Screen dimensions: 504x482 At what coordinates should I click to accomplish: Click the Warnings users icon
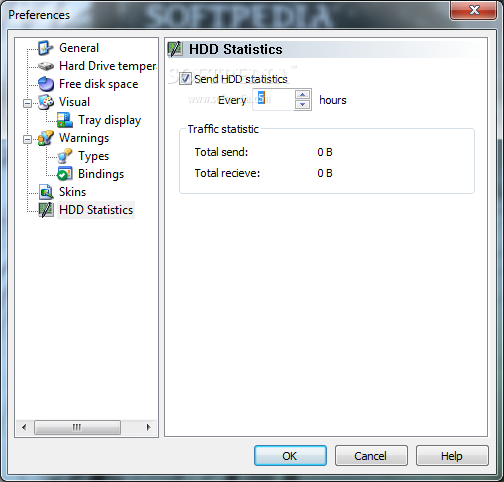tap(46, 138)
